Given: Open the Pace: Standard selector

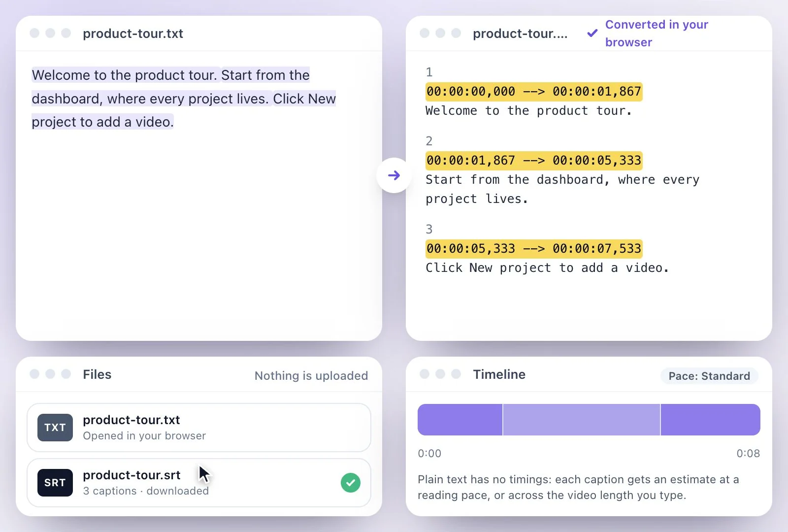Looking at the screenshot, I should (709, 376).
